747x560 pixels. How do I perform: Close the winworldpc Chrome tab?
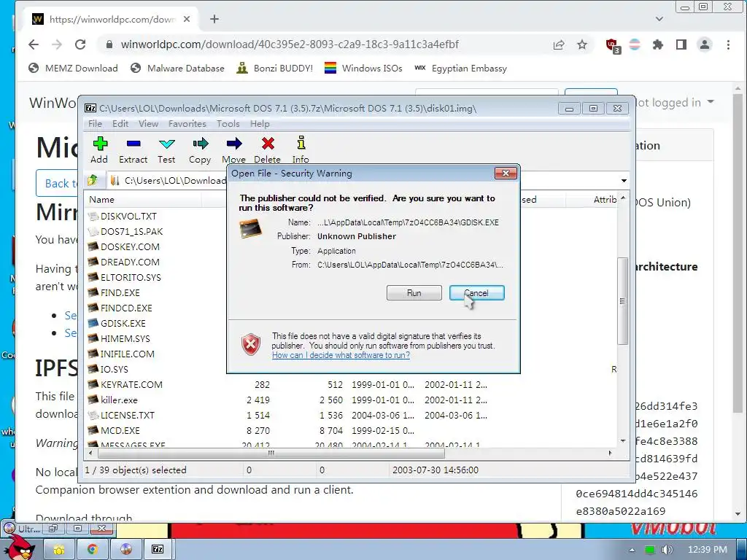point(187,19)
